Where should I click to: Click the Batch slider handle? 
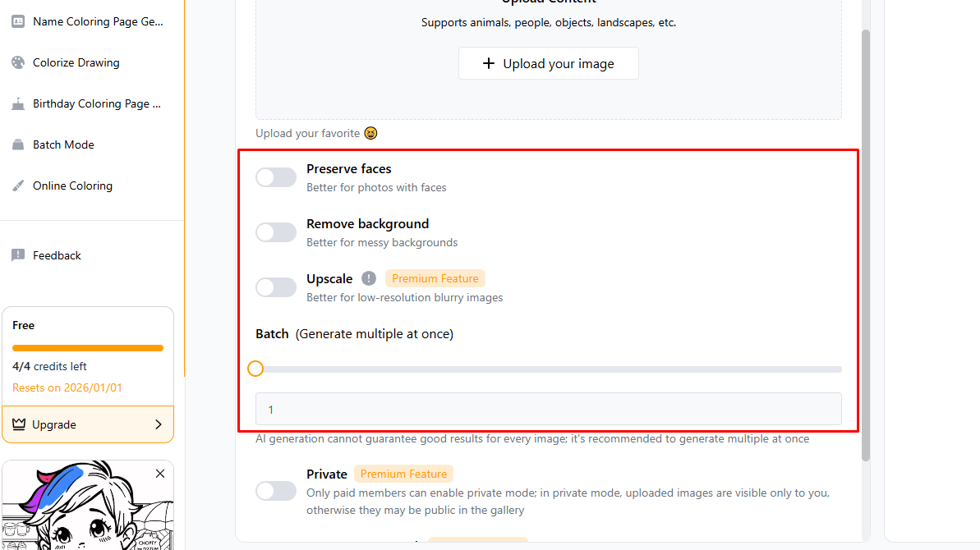(x=255, y=369)
